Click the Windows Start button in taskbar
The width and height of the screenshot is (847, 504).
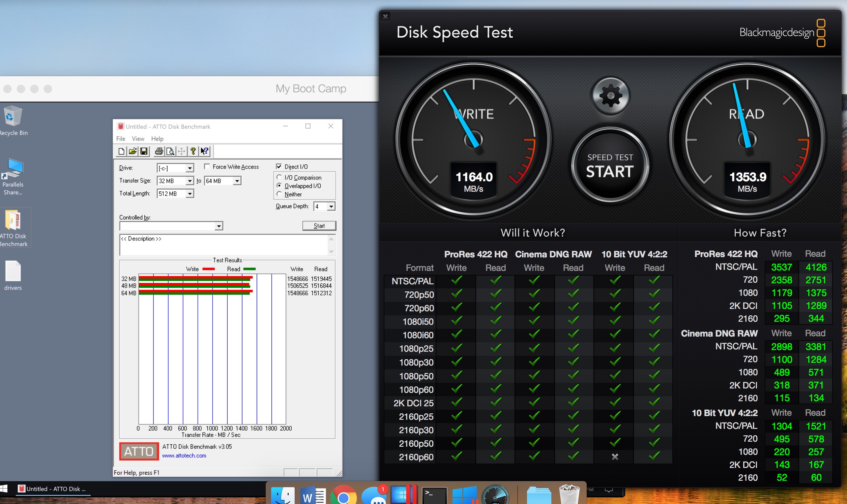4,489
